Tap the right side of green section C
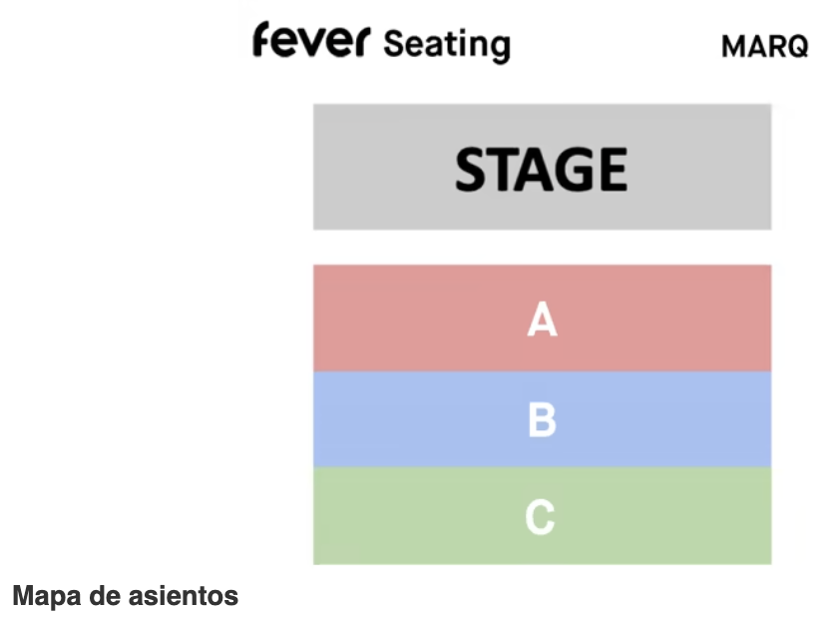 tap(756, 516)
